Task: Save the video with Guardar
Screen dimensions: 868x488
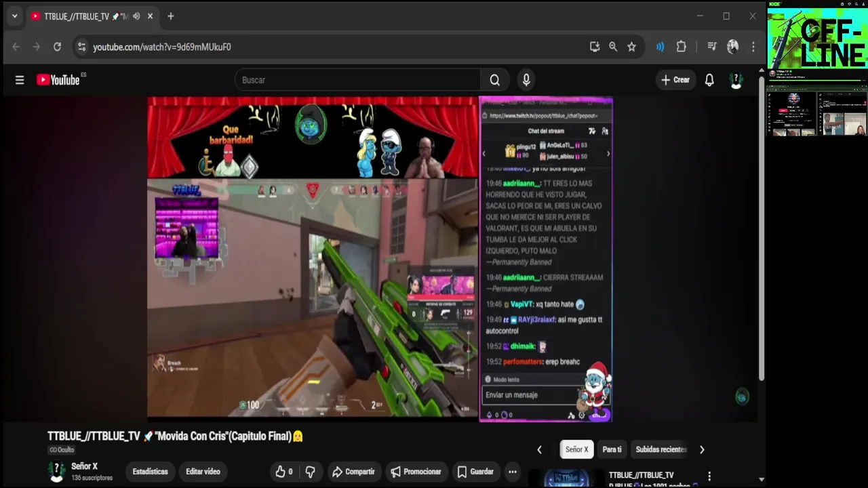Action: click(475, 472)
